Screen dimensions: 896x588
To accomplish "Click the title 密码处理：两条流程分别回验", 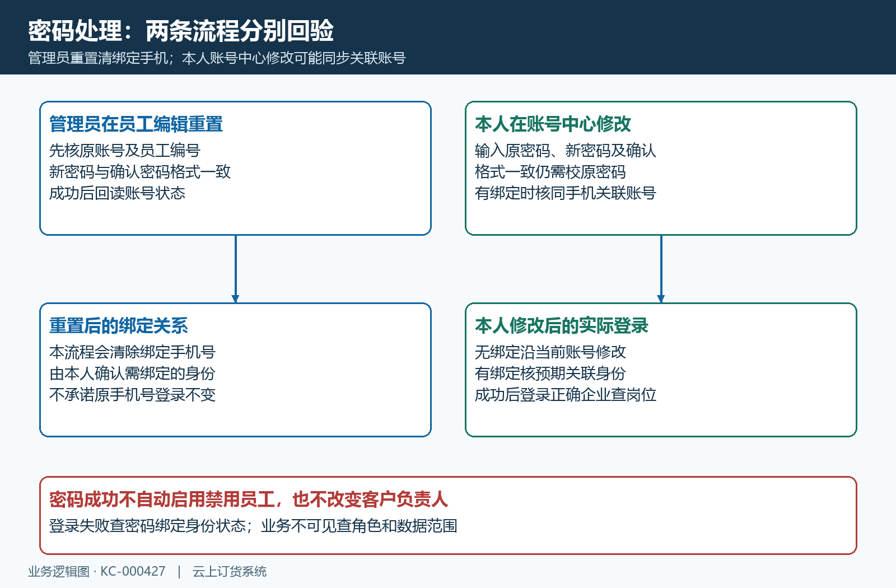I will click(181, 31).
